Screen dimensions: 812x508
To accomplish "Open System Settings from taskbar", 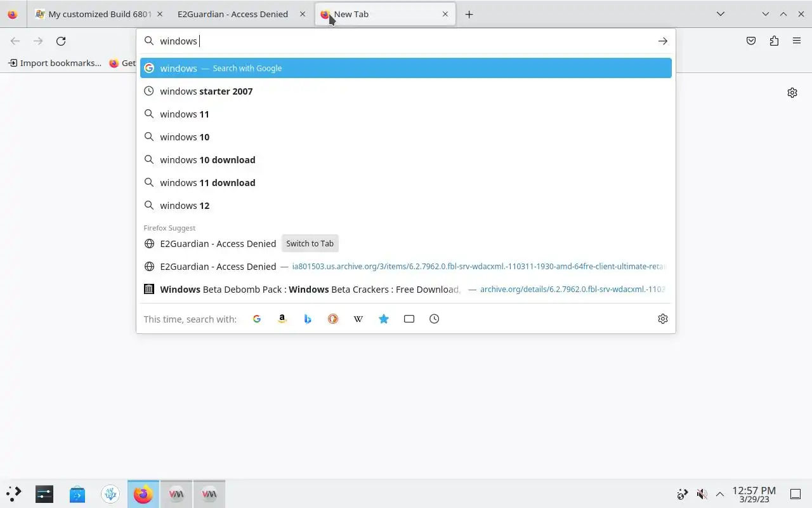I will pos(44,493).
